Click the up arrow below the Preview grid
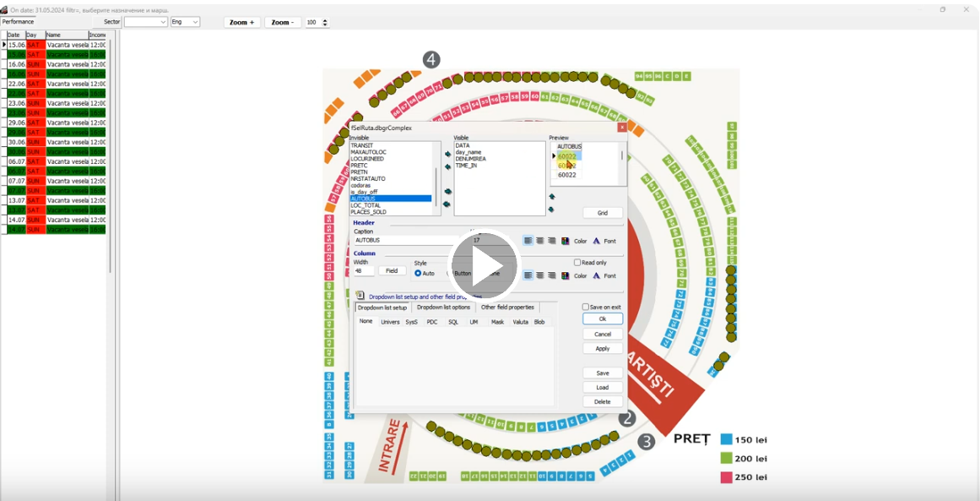980x501 pixels. [x=552, y=196]
